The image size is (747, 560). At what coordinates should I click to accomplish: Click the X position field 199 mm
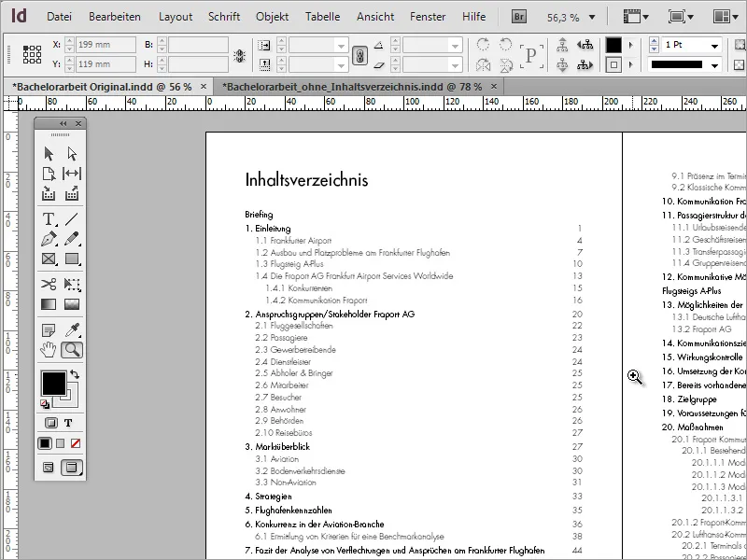106,45
